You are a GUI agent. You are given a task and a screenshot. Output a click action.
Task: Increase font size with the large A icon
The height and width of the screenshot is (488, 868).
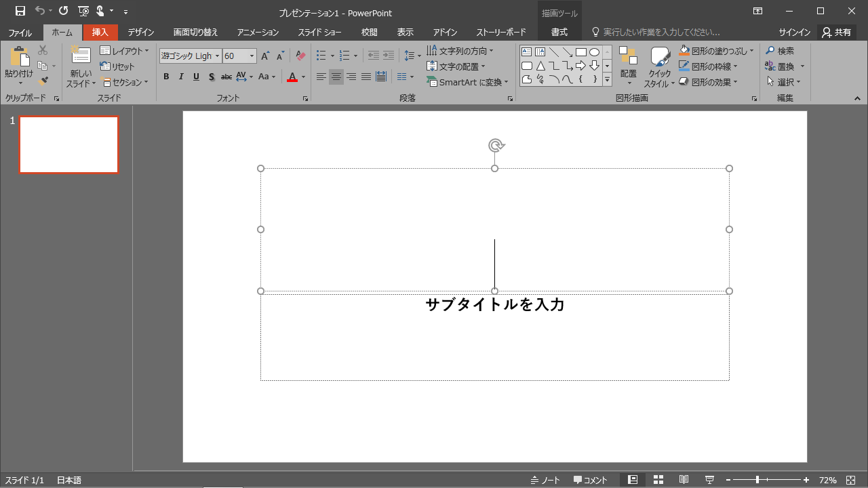(265, 56)
